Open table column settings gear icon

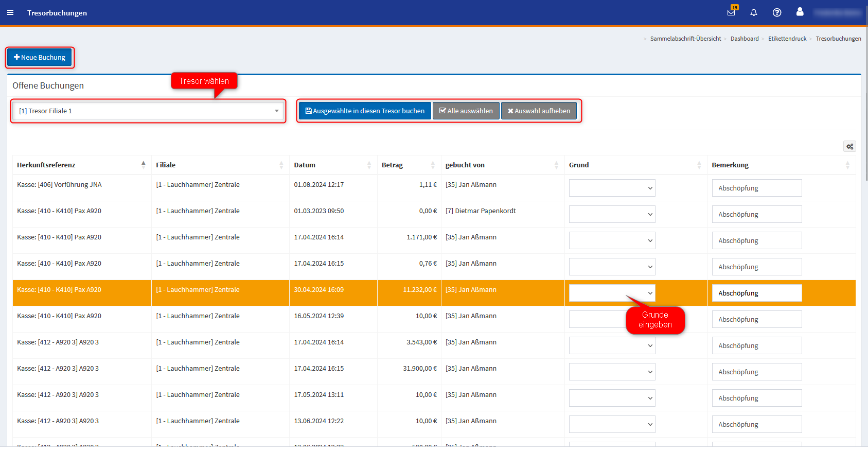pyautogui.click(x=849, y=147)
